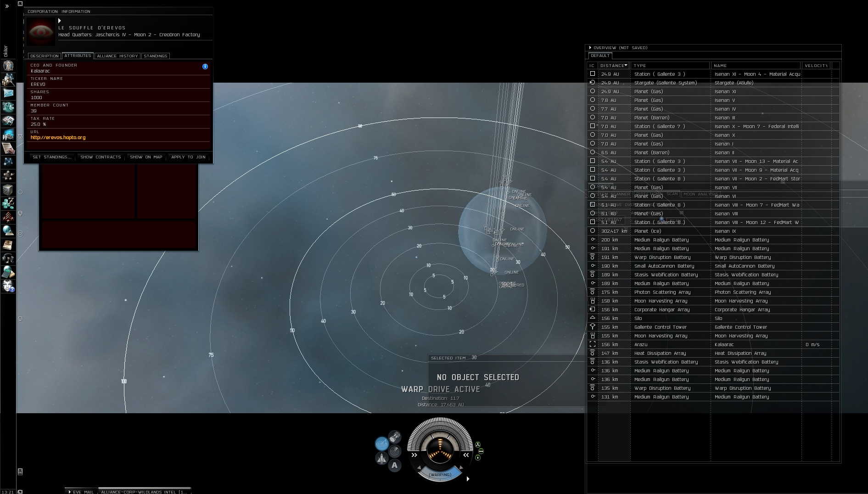Click the right double-chevron on the ship HUD
The image size is (868, 494).
[x=466, y=455]
